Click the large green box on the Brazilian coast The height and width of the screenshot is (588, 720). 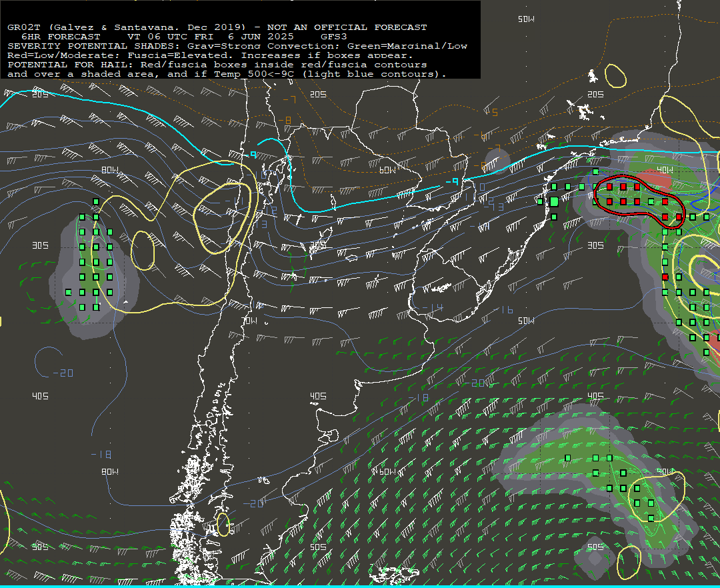[554, 202]
